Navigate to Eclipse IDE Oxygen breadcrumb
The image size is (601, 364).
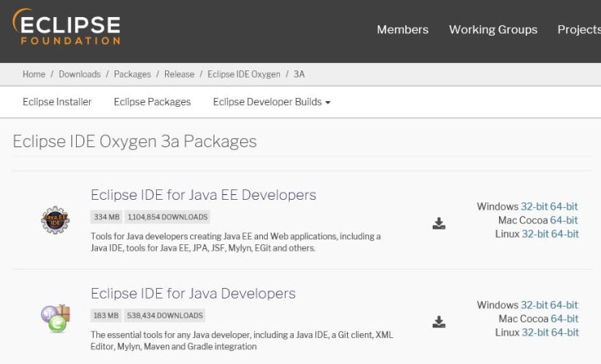[x=243, y=74]
